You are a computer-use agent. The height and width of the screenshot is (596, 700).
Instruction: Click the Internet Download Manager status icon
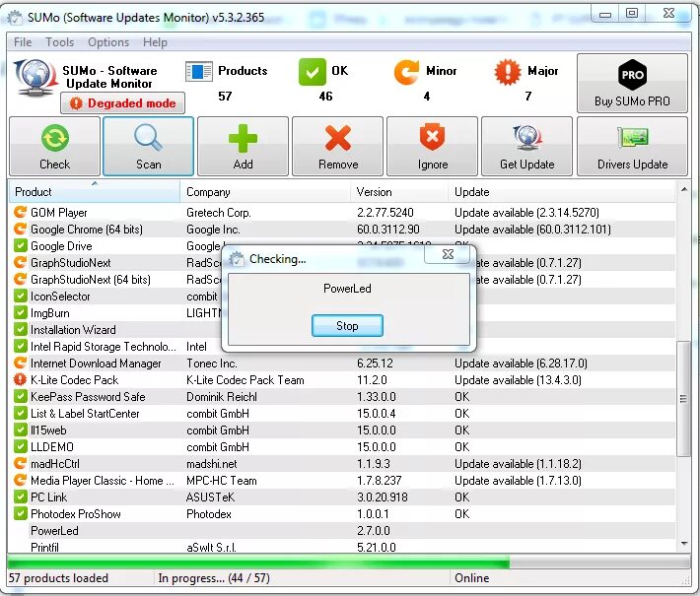point(20,363)
